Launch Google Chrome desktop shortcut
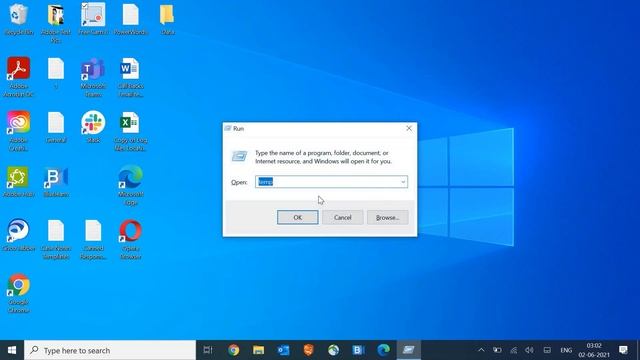Image resolution: width=640 pixels, height=360 pixels. click(x=18, y=293)
